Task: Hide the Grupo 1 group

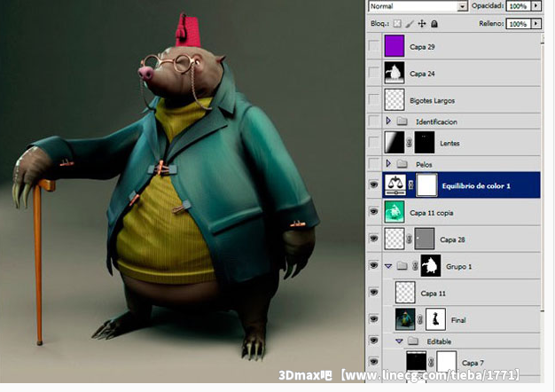Action: click(x=374, y=265)
